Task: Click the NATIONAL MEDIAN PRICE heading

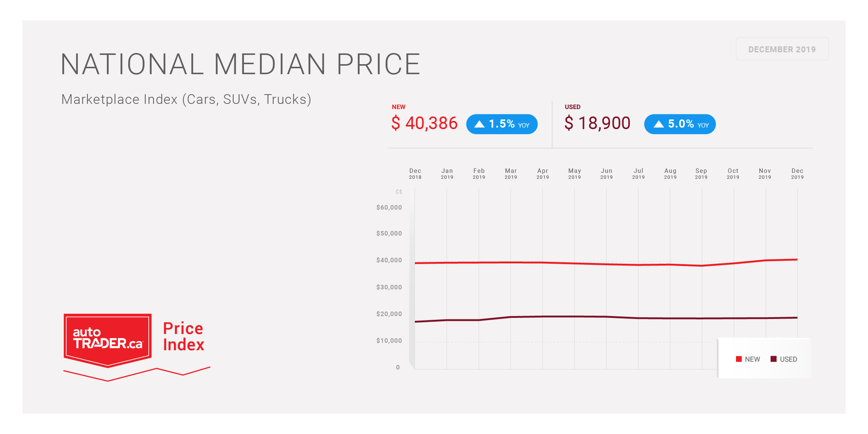Action: click(240, 65)
